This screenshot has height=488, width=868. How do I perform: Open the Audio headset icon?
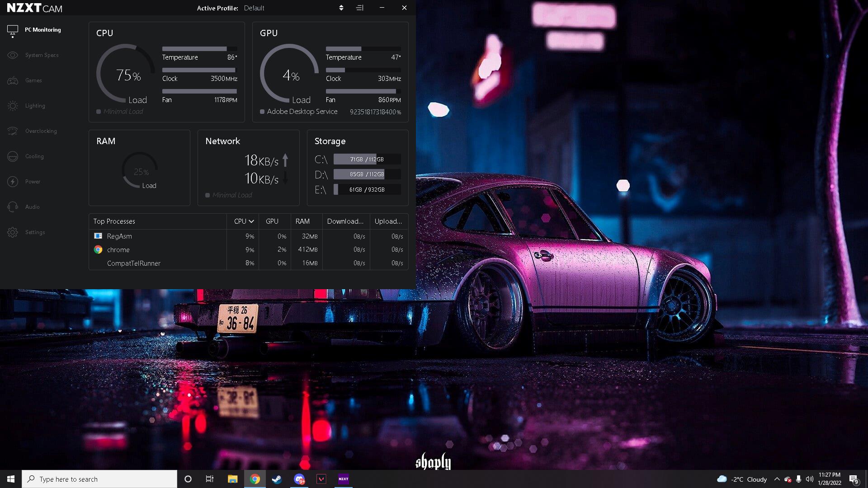click(x=13, y=207)
